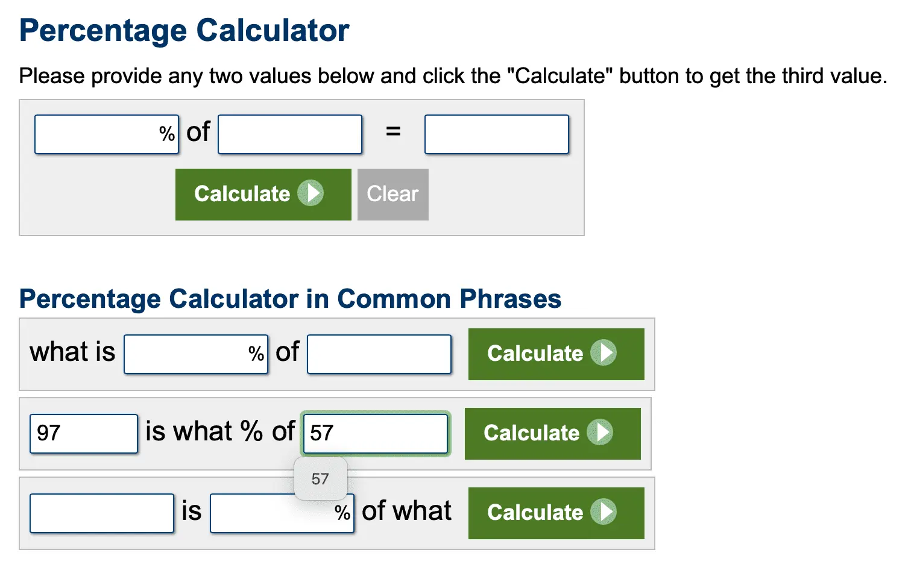The width and height of the screenshot is (914, 588).
Task: Focus the "of" value field in the "what is" row
Action: click(379, 354)
